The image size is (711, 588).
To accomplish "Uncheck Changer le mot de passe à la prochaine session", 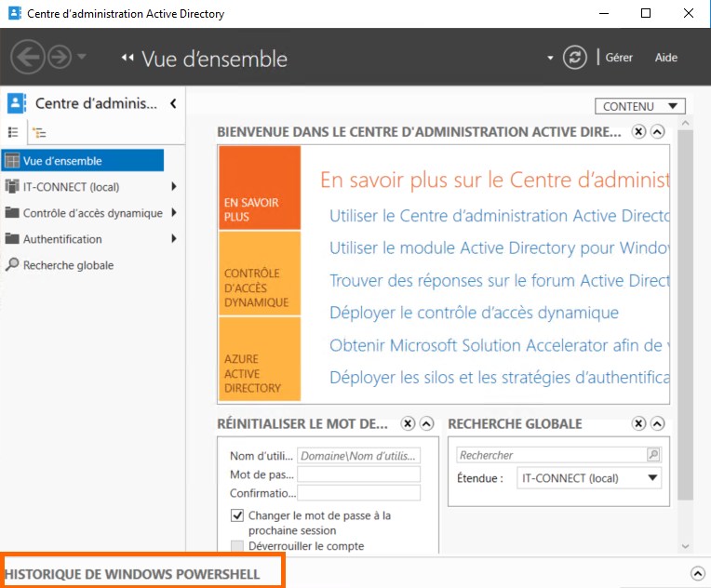I will 237,515.
